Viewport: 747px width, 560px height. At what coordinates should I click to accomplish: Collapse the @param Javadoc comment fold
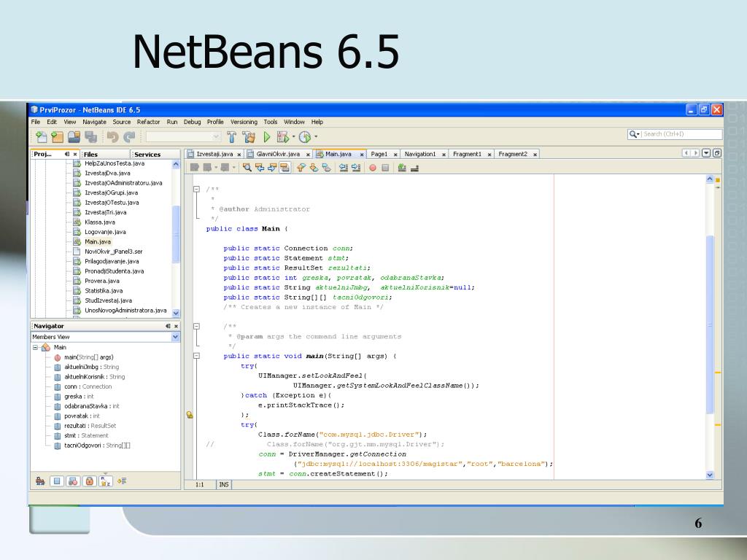(x=196, y=326)
